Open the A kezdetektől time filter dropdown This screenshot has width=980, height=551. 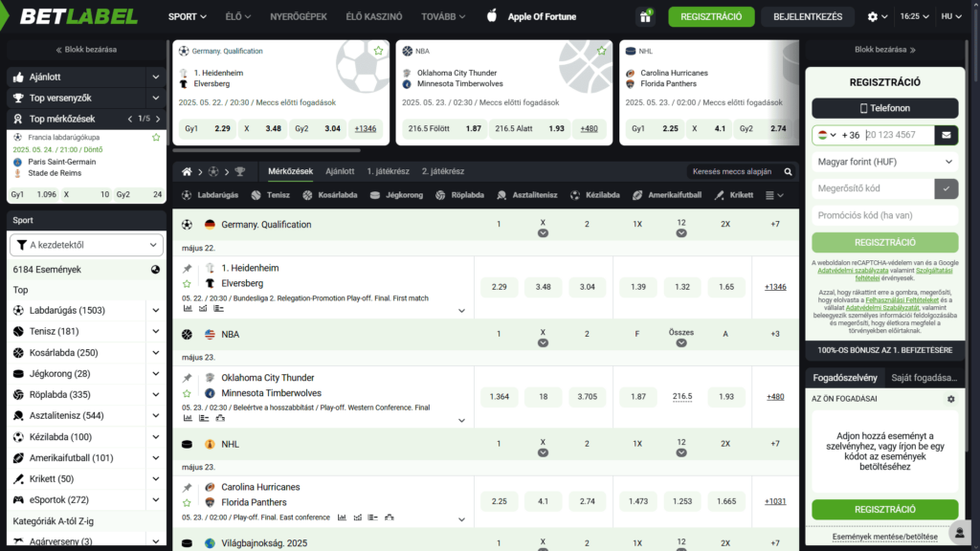point(87,245)
